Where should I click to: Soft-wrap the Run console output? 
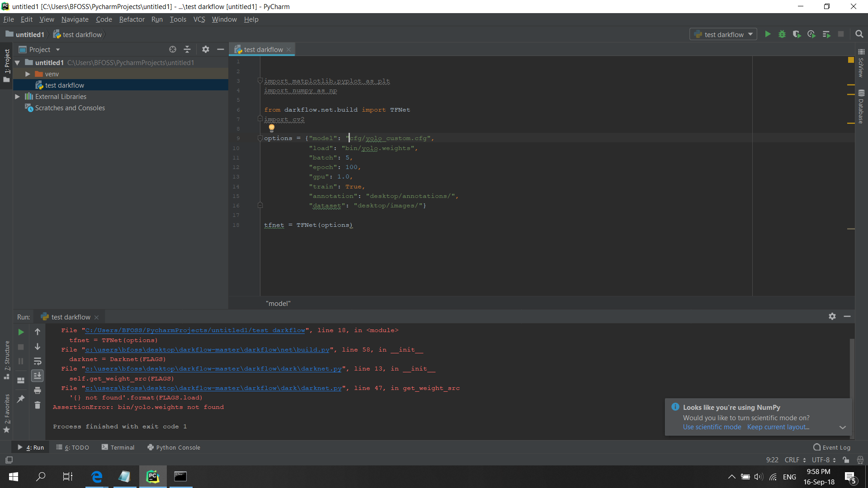tap(38, 361)
